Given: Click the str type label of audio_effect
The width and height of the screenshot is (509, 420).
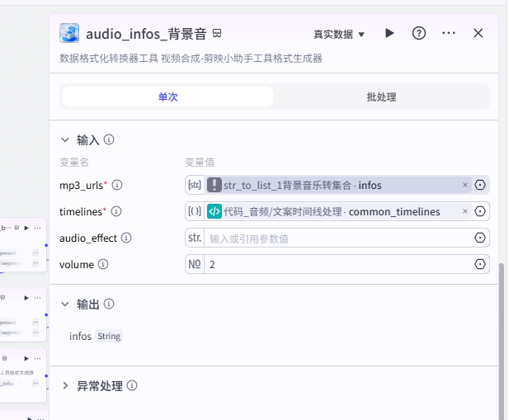Looking at the screenshot, I should tap(195, 238).
